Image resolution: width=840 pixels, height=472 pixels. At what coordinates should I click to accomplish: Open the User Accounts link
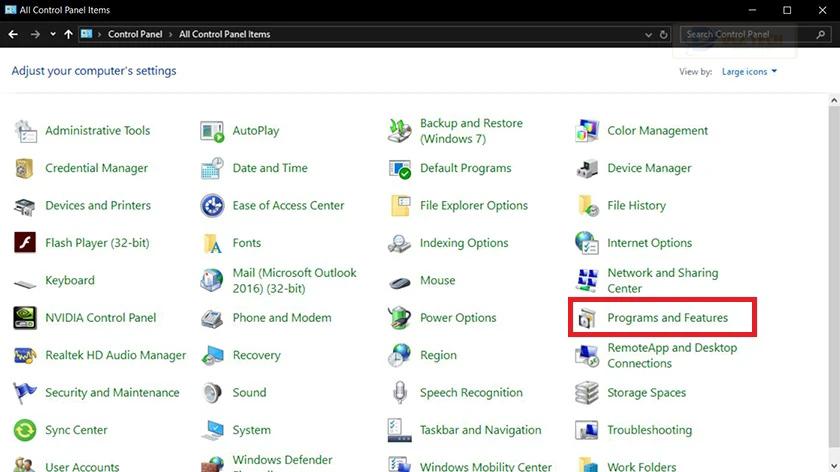pos(82,467)
